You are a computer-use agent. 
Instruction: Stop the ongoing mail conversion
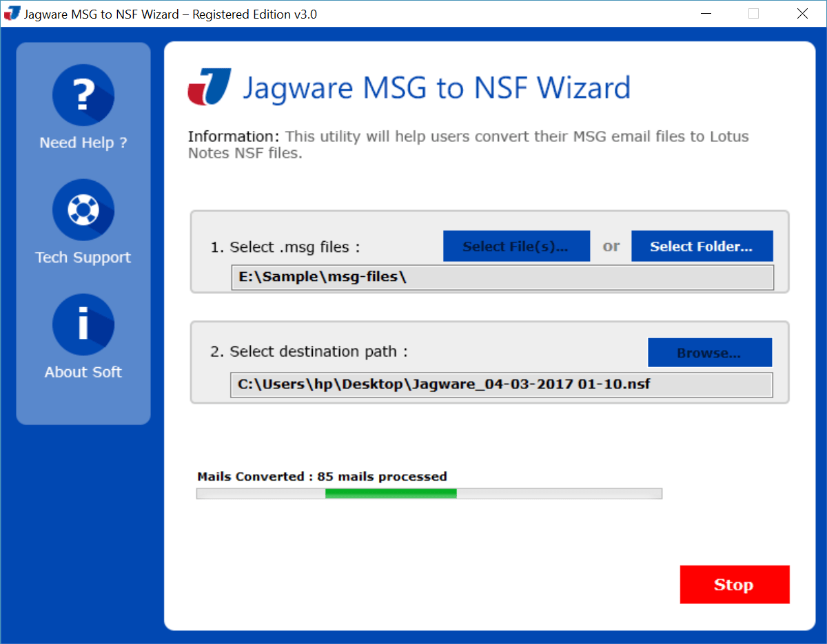(734, 584)
